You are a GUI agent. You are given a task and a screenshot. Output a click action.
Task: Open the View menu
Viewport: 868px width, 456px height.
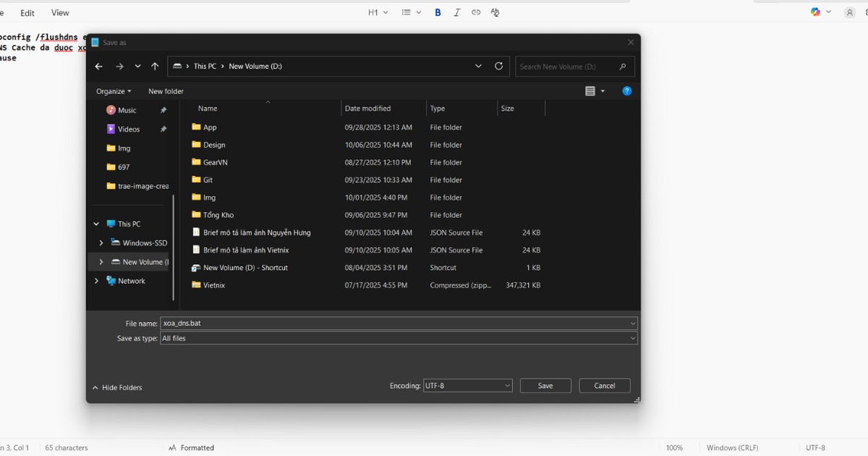pos(59,12)
